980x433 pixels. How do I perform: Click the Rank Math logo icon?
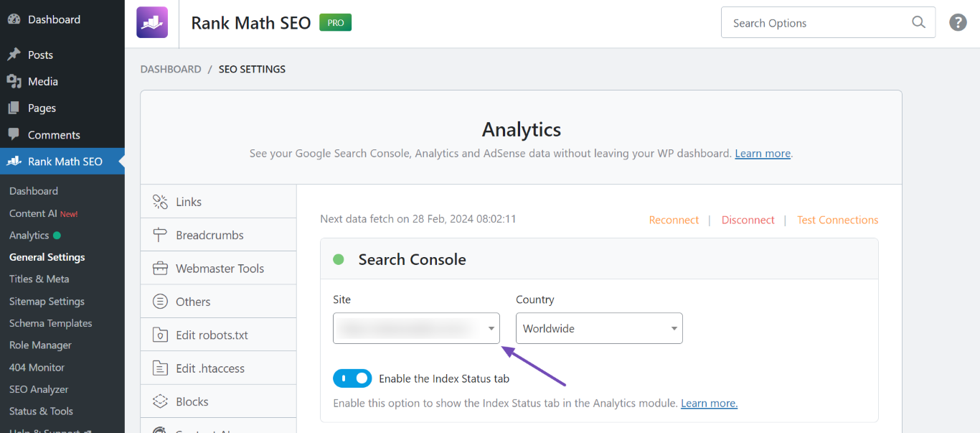coord(152,22)
